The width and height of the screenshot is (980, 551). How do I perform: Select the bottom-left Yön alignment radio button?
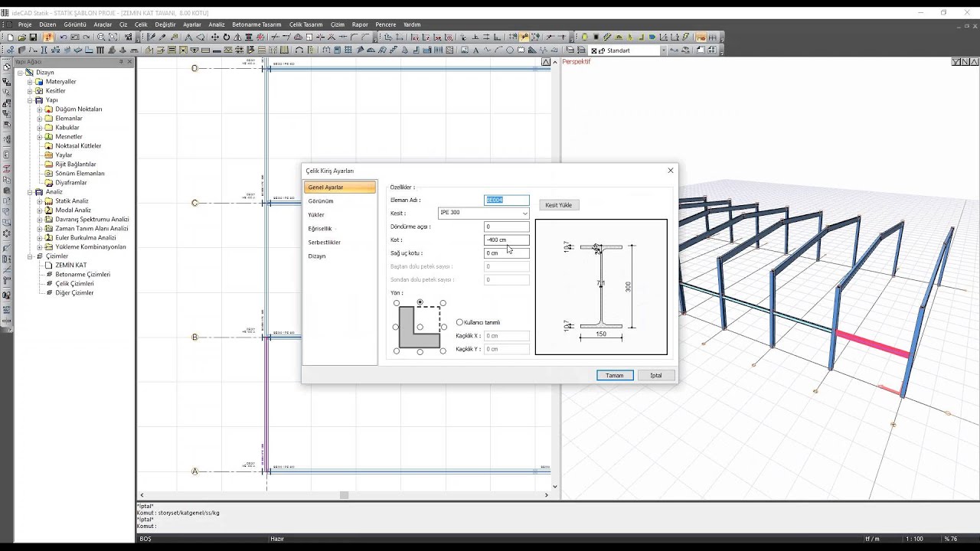point(397,350)
